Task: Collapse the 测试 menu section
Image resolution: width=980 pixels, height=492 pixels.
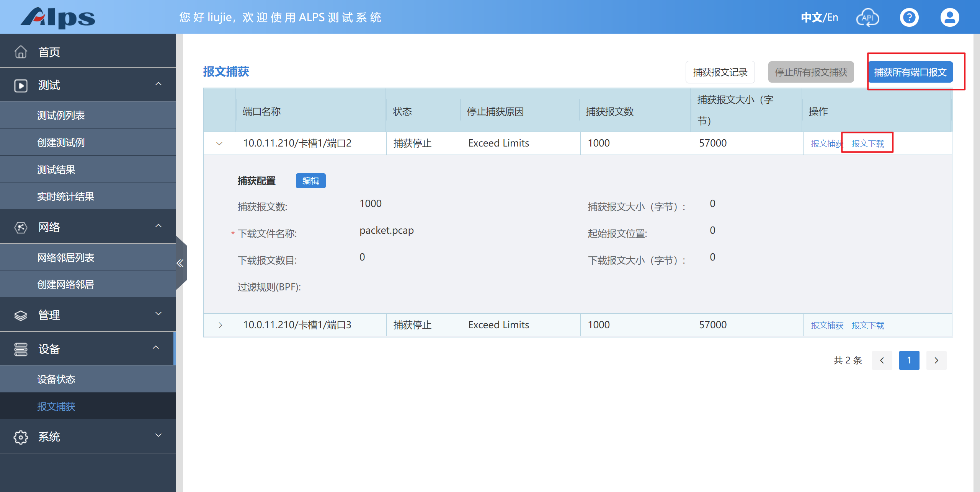Action: point(158,84)
